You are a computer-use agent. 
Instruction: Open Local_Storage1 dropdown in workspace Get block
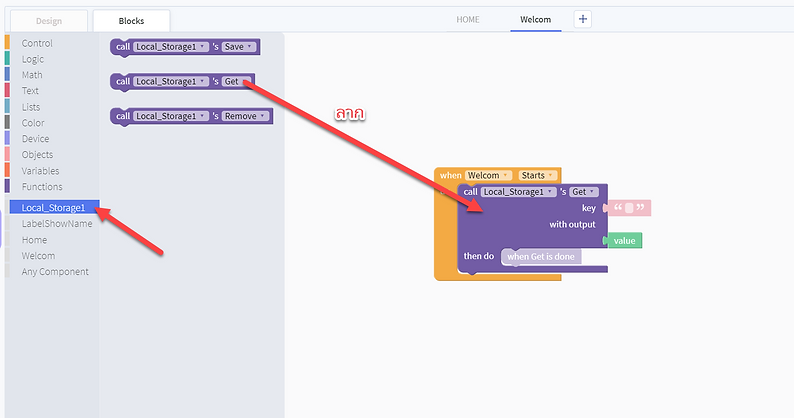[x=519, y=192]
